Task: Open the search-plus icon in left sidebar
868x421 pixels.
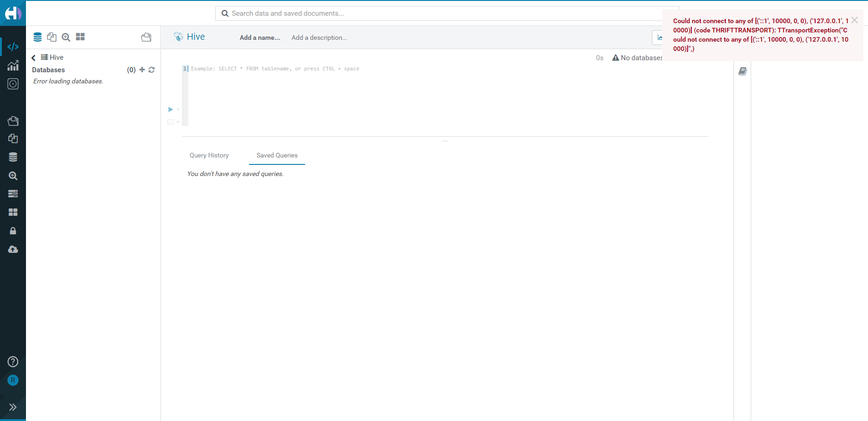Action: (x=13, y=176)
